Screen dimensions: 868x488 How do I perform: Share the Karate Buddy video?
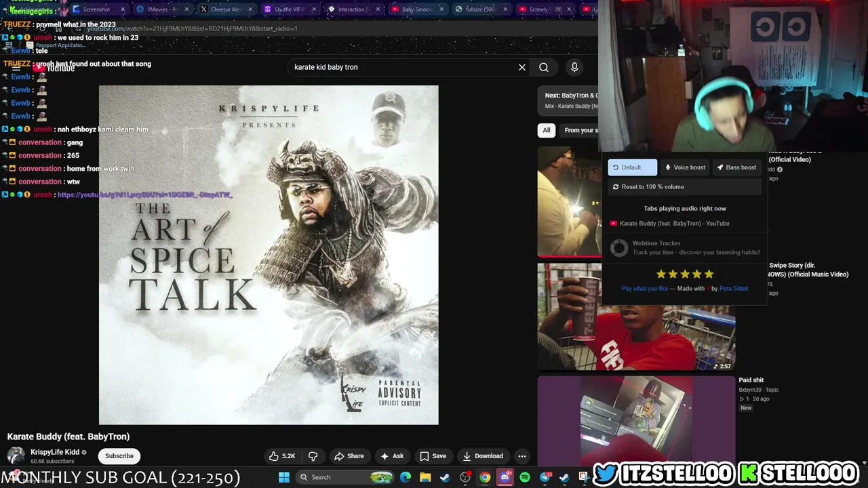pyautogui.click(x=349, y=456)
